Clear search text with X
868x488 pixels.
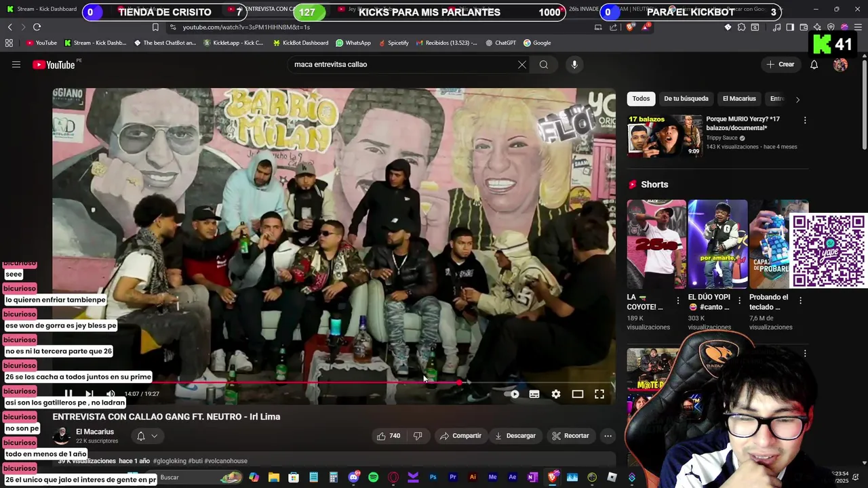click(x=522, y=64)
